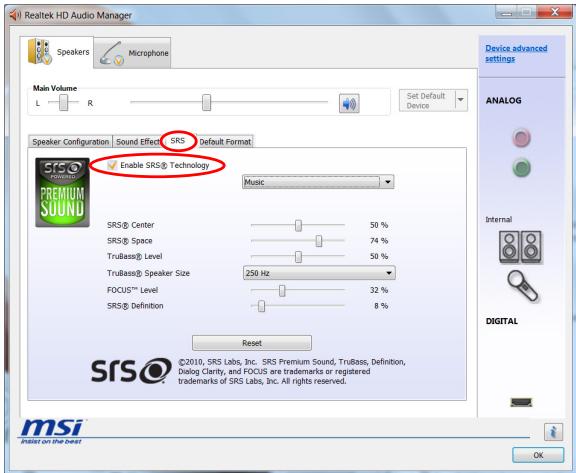Select the internal speakers icon
Screen dimensions: 576x473
pos(520,247)
